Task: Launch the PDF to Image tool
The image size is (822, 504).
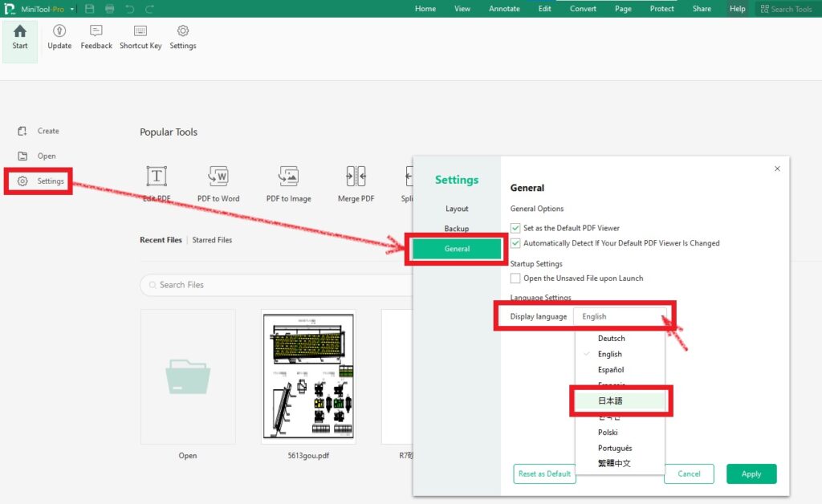Action: tap(288, 183)
